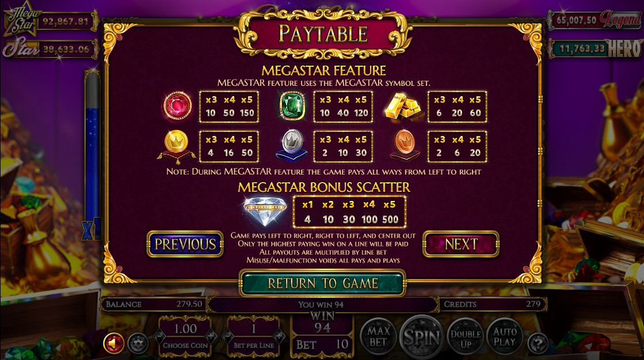Increase coin value with plus arrow

tap(210, 336)
